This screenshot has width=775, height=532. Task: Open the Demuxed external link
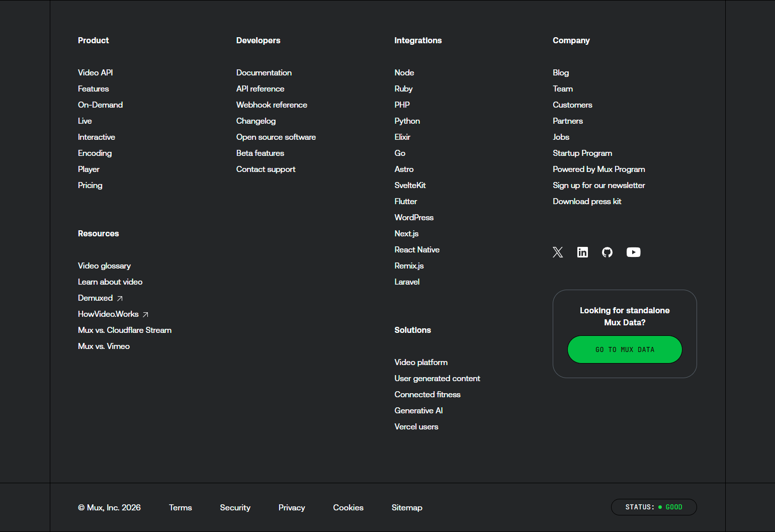pos(96,298)
